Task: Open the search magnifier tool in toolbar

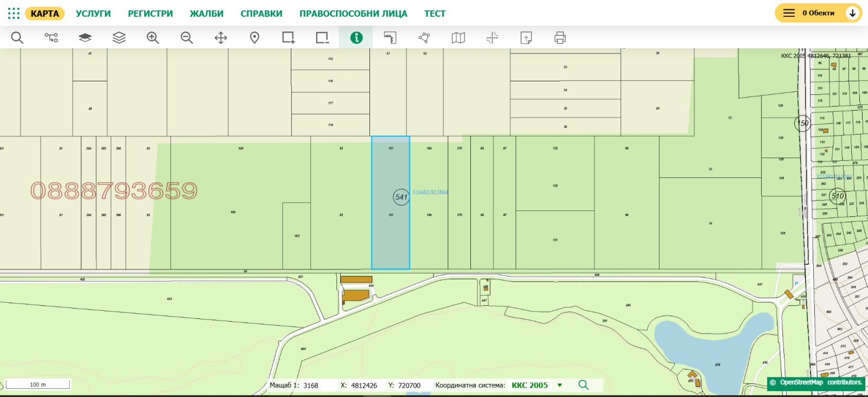Action: tap(17, 37)
